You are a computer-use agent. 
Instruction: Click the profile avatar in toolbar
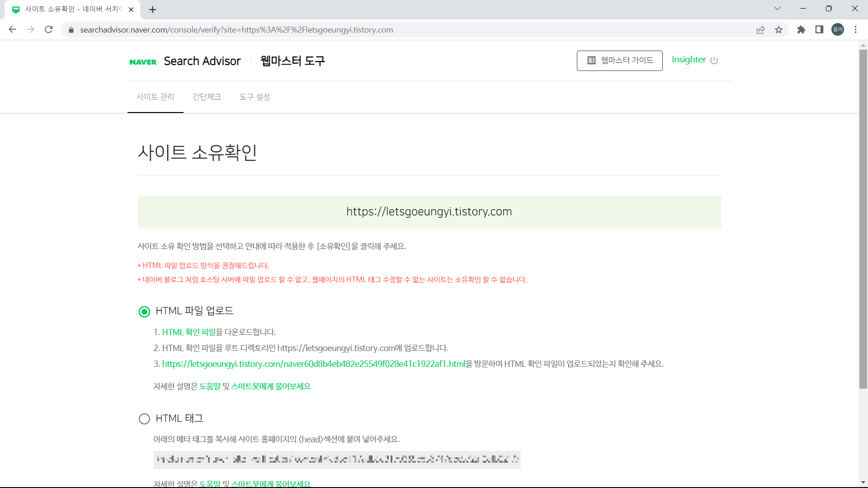[838, 29]
